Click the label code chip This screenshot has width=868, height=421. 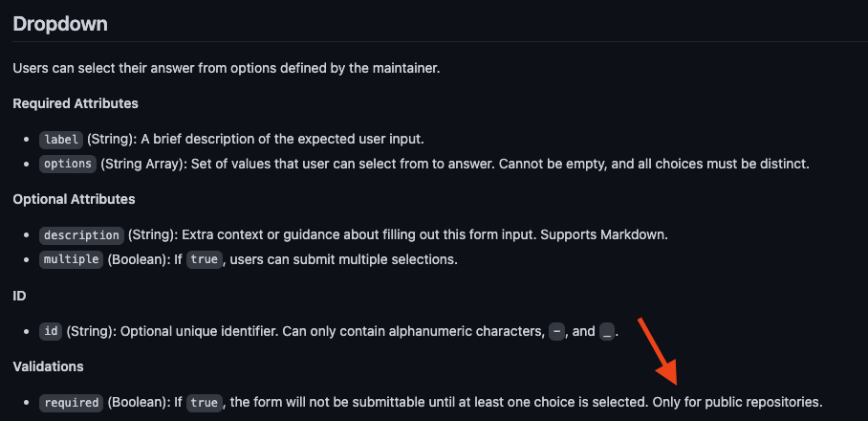pyautogui.click(x=61, y=140)
